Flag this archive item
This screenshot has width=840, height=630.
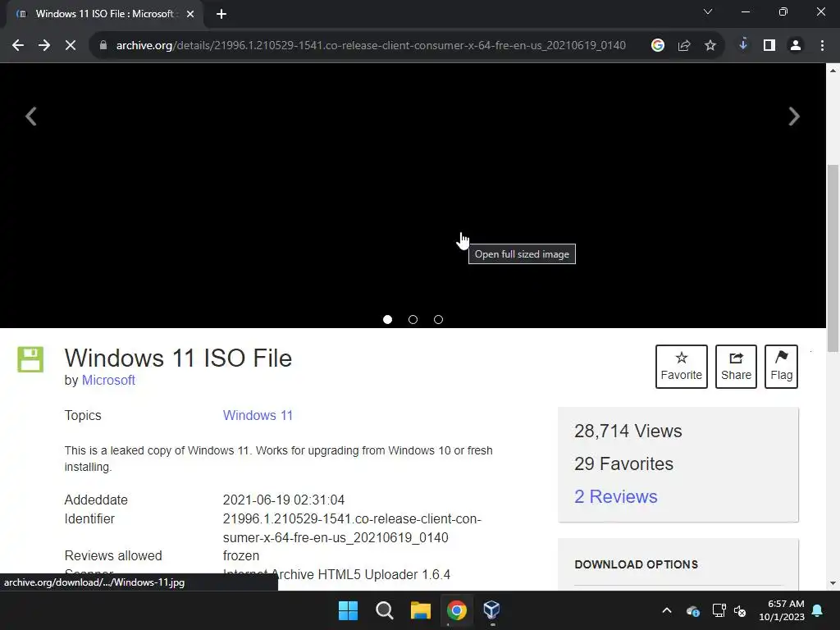(781, 367)
